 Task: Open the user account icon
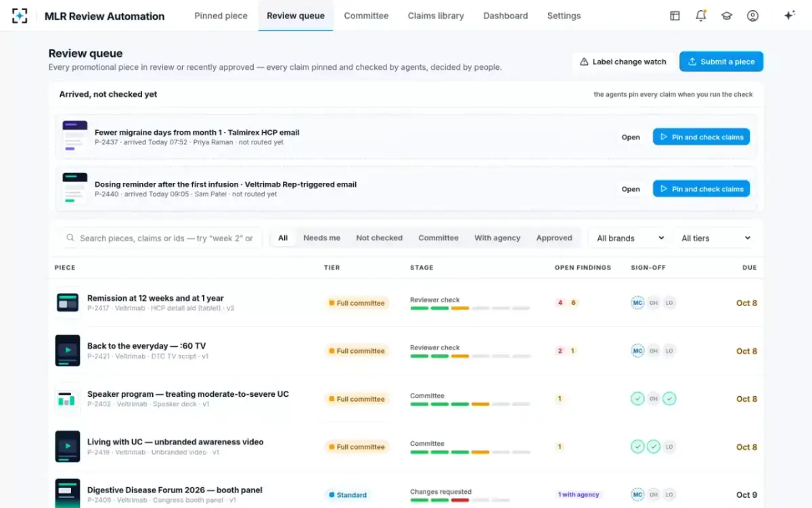point(752,16)
